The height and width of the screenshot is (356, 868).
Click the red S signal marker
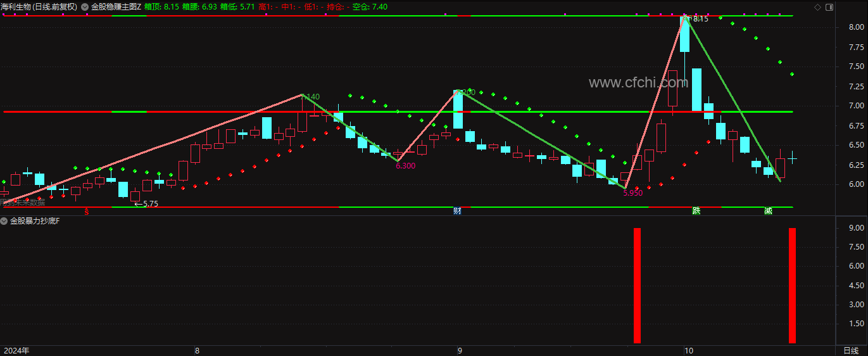point(86,212)
